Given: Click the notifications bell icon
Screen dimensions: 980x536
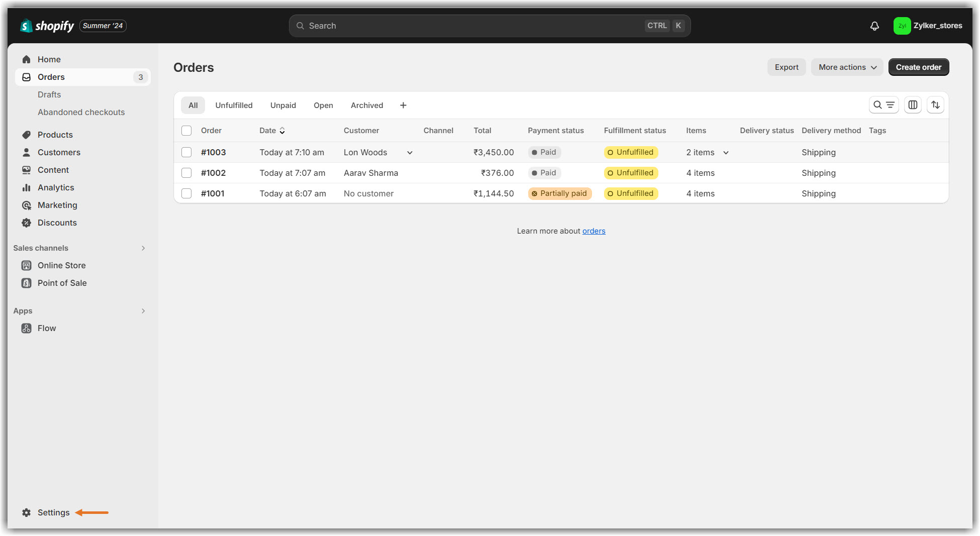Looking at the screenshot, I should (874, 26).
